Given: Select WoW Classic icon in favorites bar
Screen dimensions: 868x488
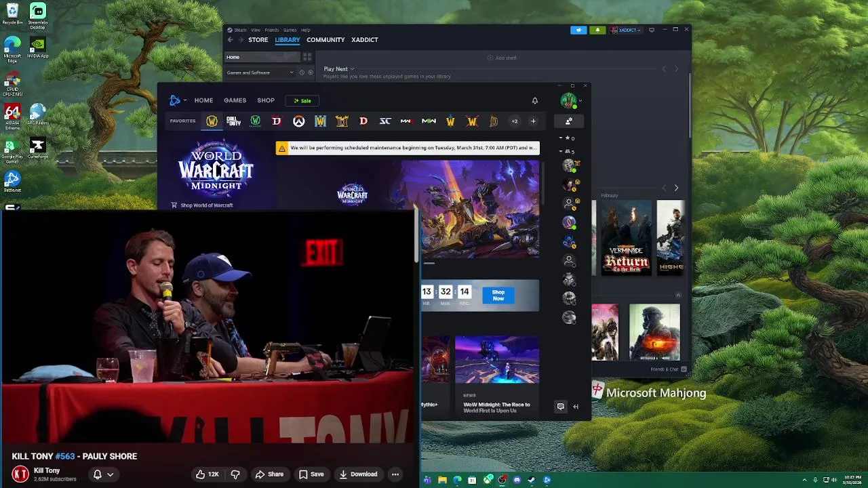Looking at the screenshot, I should 255,121.
